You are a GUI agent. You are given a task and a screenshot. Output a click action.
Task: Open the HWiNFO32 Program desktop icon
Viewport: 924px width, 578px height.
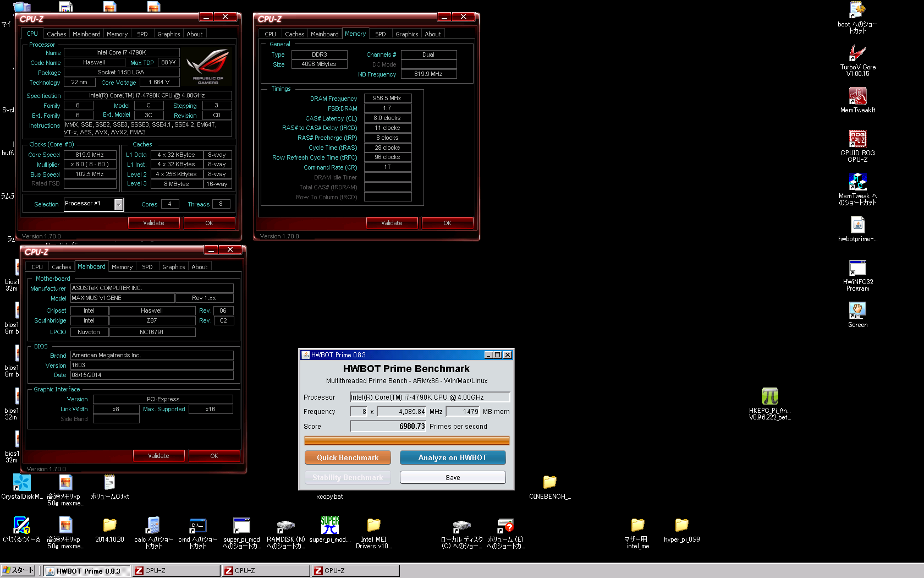[857, 268]
